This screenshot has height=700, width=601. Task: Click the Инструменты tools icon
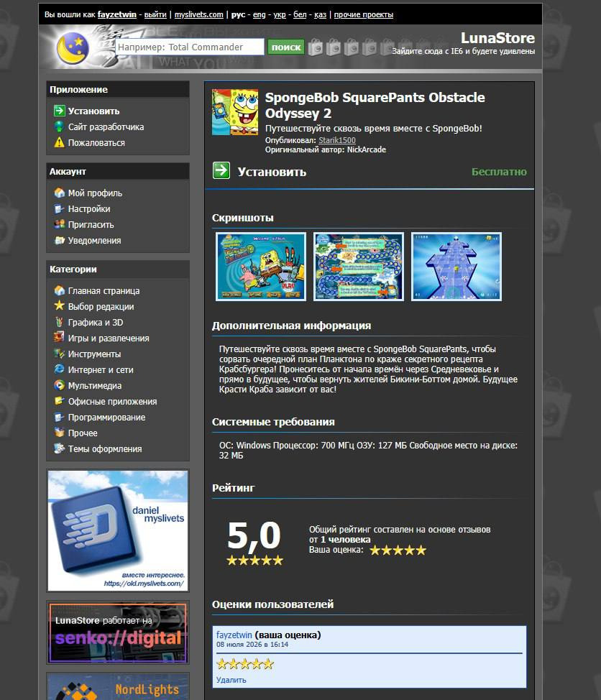60,354
